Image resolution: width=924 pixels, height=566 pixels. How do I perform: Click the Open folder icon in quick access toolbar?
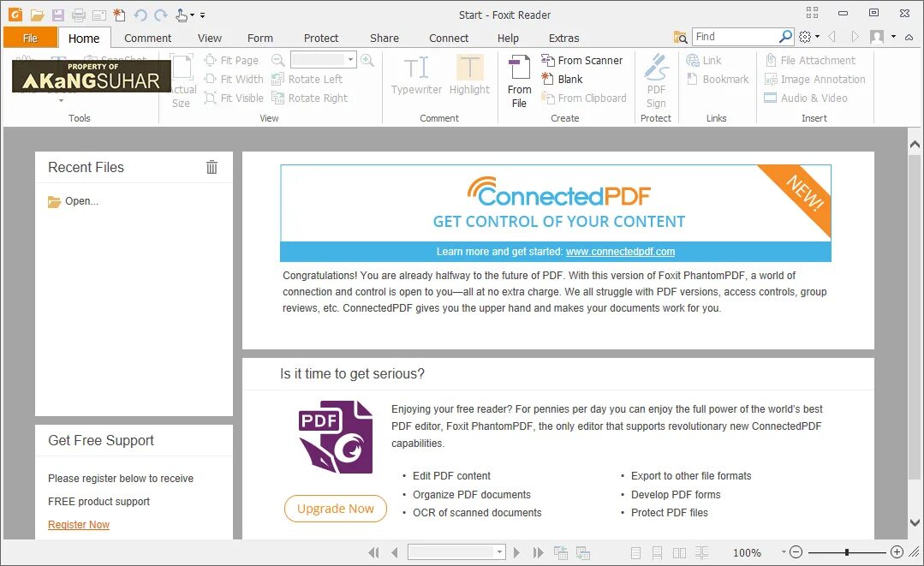click(37, 15)
